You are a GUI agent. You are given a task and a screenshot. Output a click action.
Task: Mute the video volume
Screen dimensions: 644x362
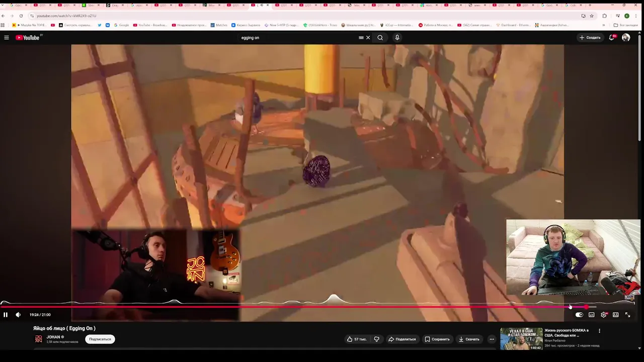pos(18,315)
